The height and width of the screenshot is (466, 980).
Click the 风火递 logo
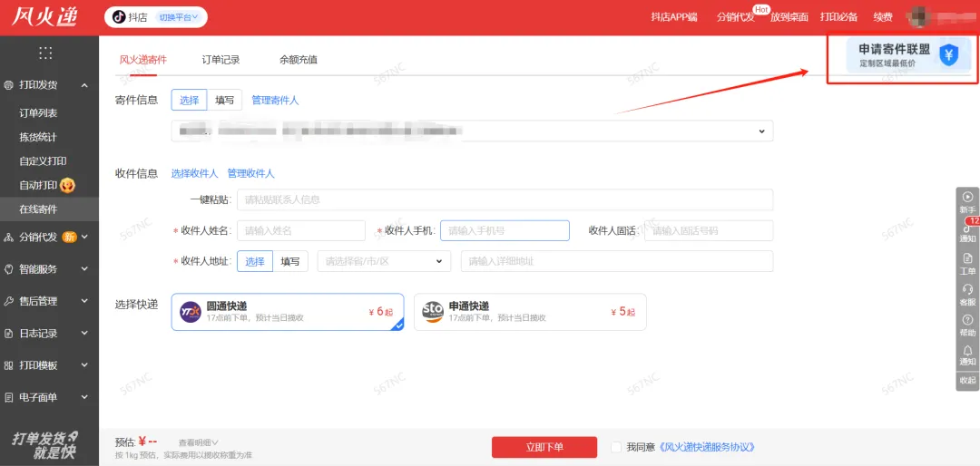tap(44, 17)
